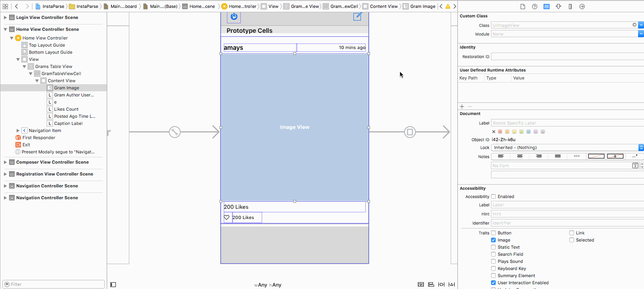Expand the Registration View Controller Scene
Viewport: 644px width, 289px height.
(x=5, y=174)
